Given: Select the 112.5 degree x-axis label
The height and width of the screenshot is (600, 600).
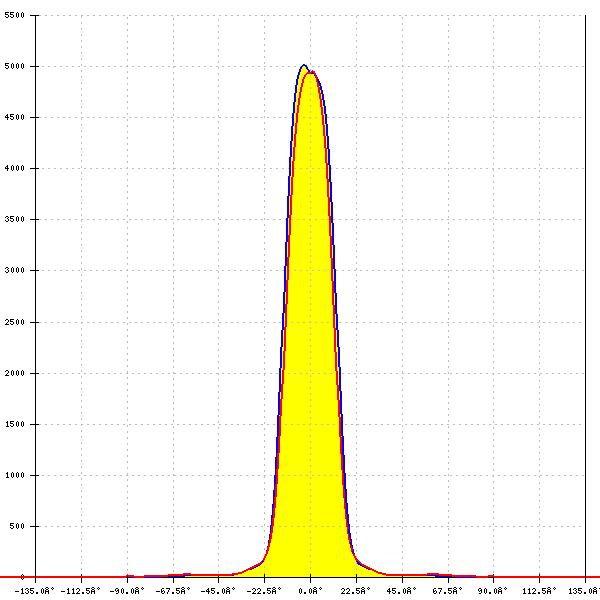Looking at the screenshot, I should pos(539,591).
